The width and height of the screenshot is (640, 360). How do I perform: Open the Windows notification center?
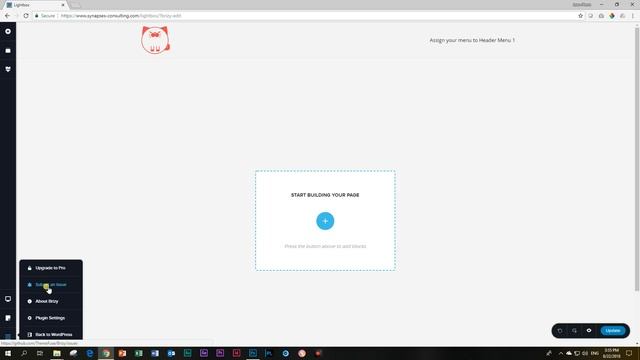click(629, 353)
